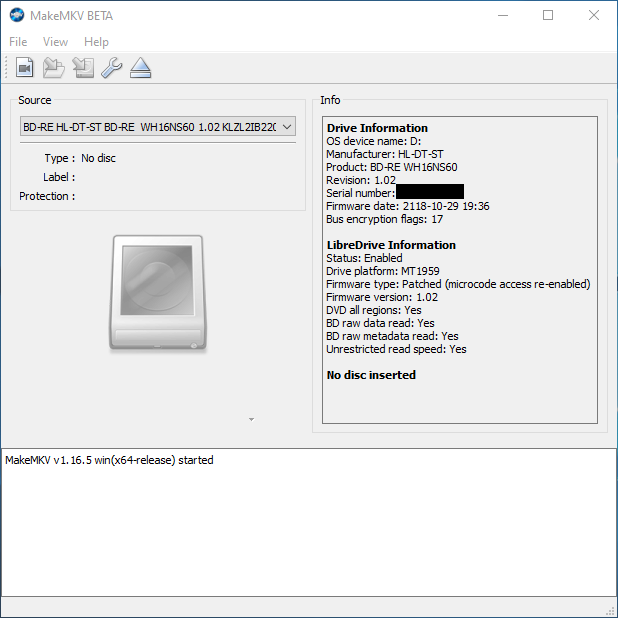Click 'BD raw metadata read: Yes' line
Viewport: 618px width, 618px height.
[x=392, y=336]
